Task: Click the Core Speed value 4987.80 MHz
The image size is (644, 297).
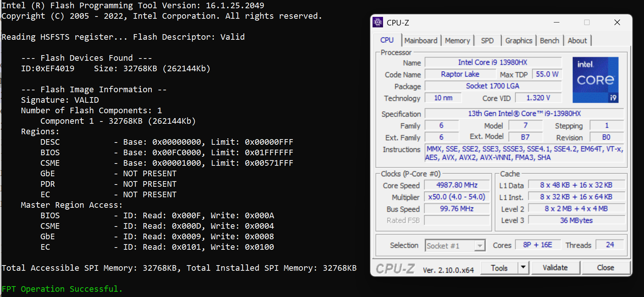Action: [457, 185]
